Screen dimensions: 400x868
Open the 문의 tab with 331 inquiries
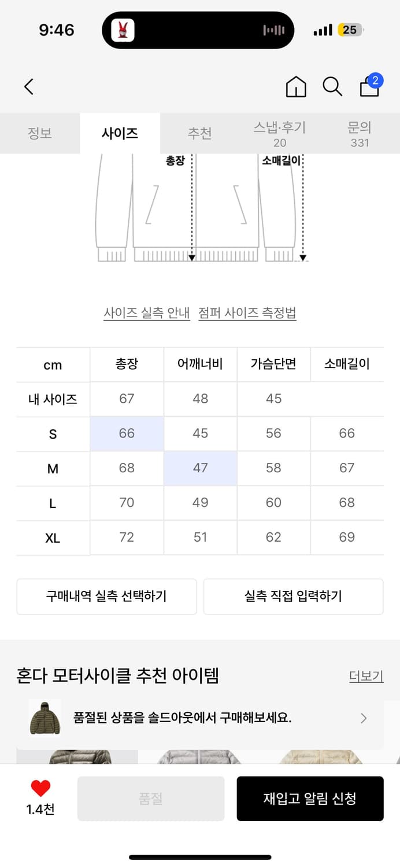tap(360, 133)
